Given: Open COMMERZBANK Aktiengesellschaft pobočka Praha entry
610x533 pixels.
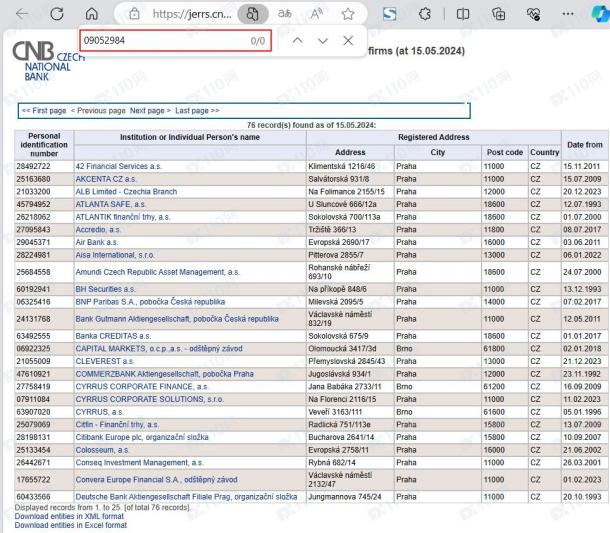Looking at the screenshot, I should tap(165, 374).
